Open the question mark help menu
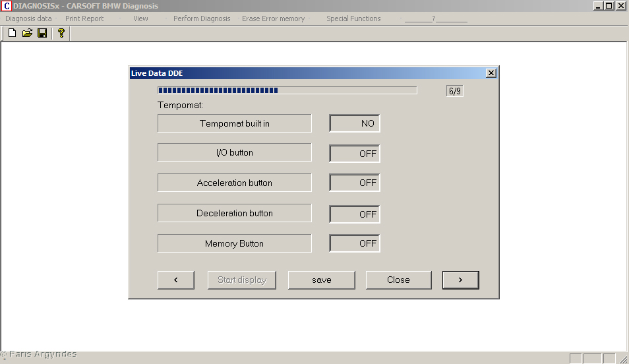This screenshot has width=629, height=364. click(x=436, y=18)
